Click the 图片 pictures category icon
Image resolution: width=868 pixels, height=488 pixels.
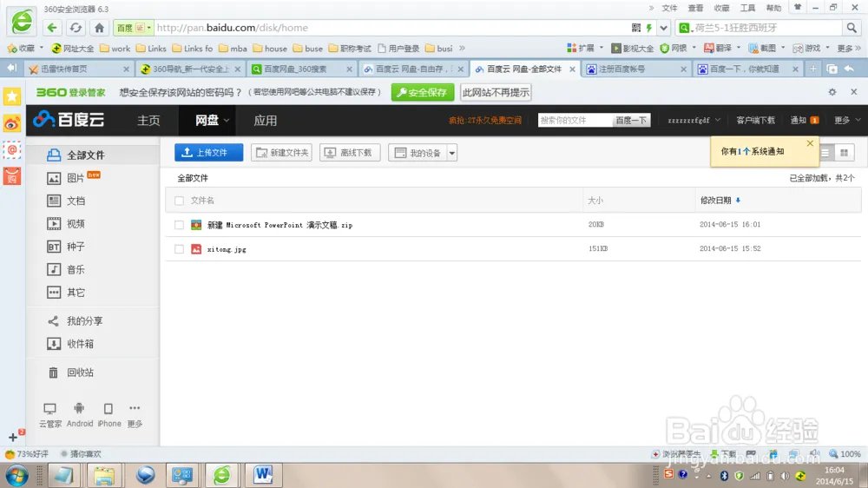tap(54, 178)
